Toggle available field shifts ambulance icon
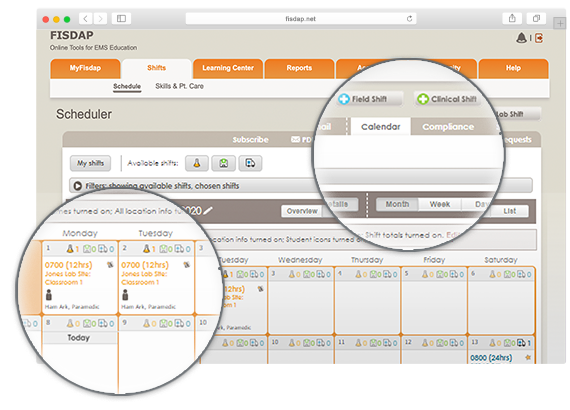The height and width of the screenshot is (410, 570). [250, 163]
